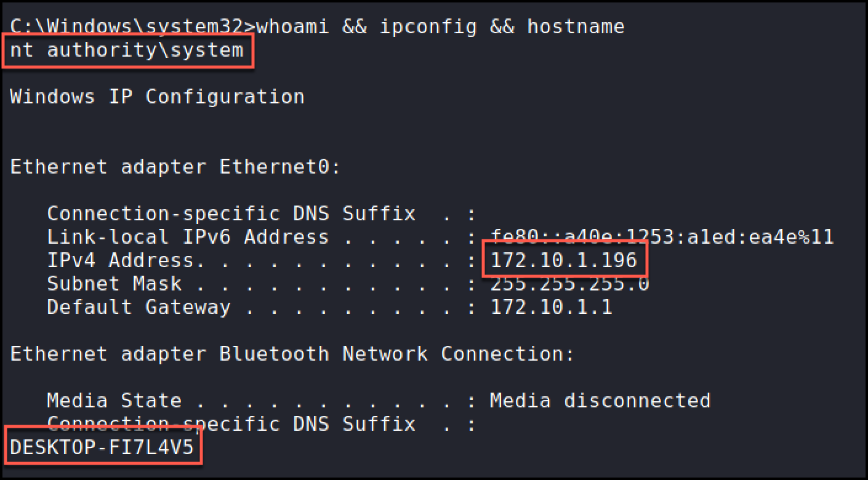The width and height of the screenshot is (868, 480).
Task: Click the 'Media State' label
Action: (114, 401)
